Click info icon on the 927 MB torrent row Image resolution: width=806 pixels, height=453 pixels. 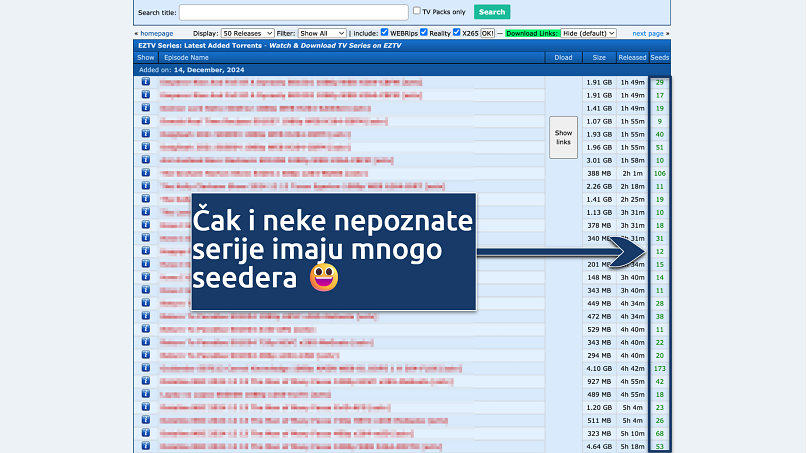point(145,381)
